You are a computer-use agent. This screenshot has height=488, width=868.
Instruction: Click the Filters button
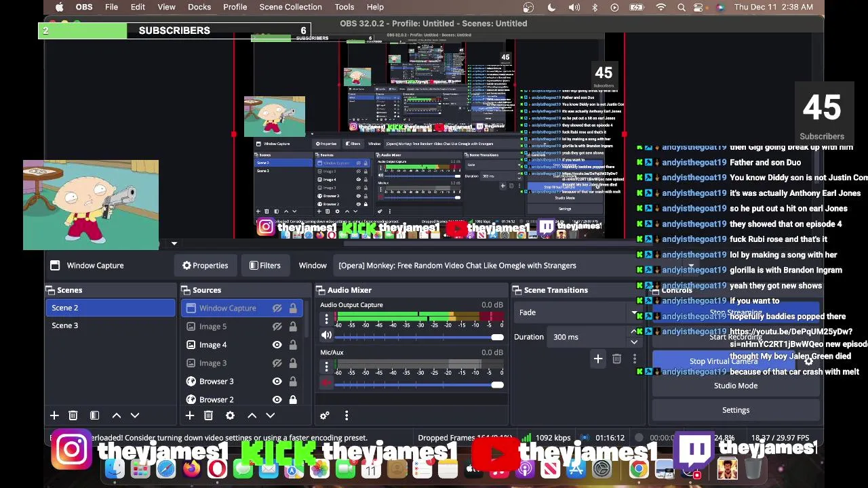264,266
